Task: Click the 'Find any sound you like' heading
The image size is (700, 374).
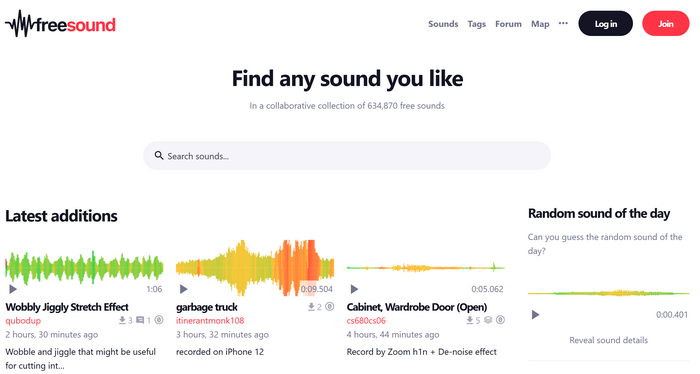Action: click(x=347, y=79)
